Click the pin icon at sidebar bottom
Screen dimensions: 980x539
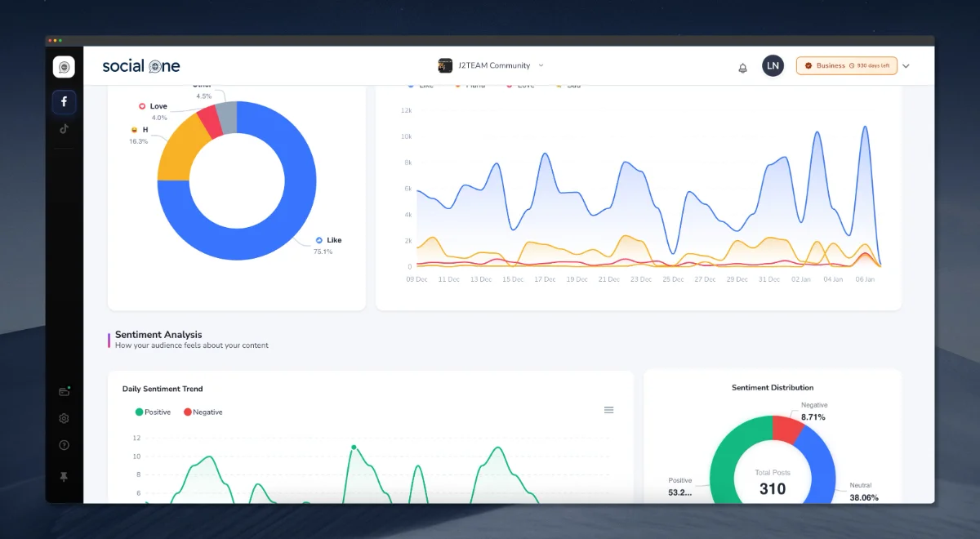[64, 476]
